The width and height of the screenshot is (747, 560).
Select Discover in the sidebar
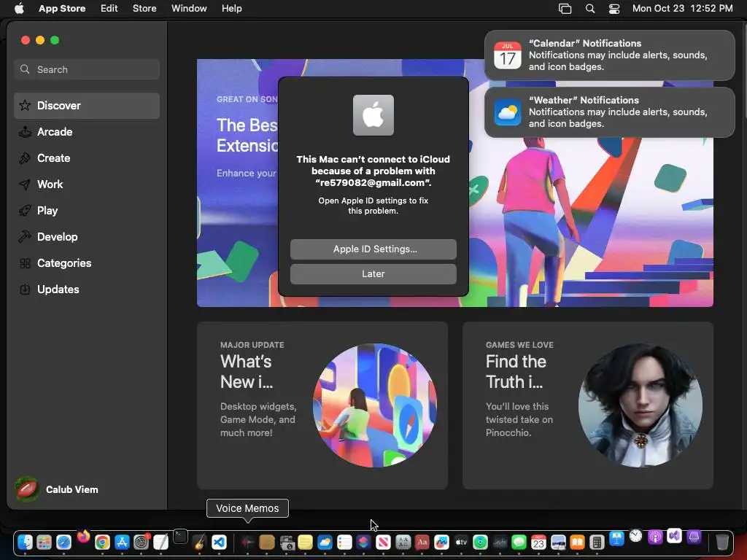tap(87, 106)
